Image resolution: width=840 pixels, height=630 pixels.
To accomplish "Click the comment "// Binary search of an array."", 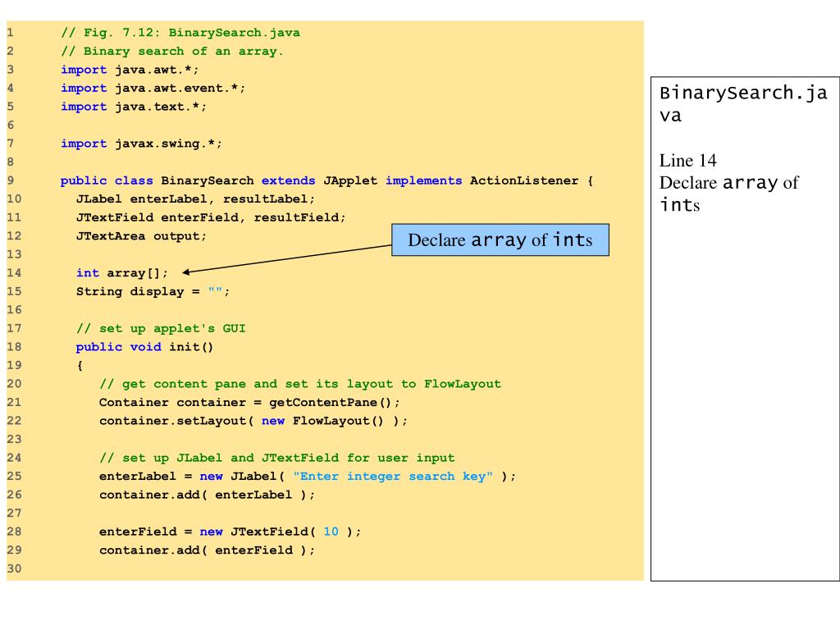I will (x=172, y=52).
